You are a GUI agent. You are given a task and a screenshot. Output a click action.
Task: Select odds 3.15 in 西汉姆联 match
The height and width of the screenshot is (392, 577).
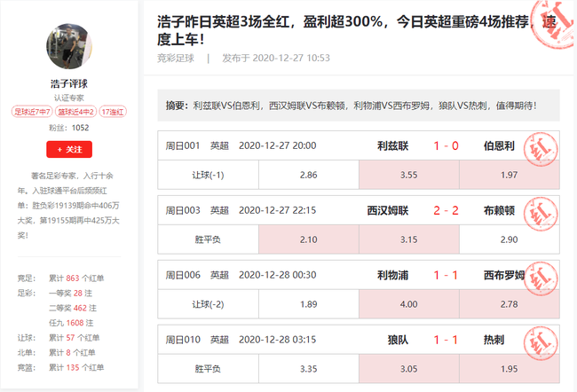[409, 239]
